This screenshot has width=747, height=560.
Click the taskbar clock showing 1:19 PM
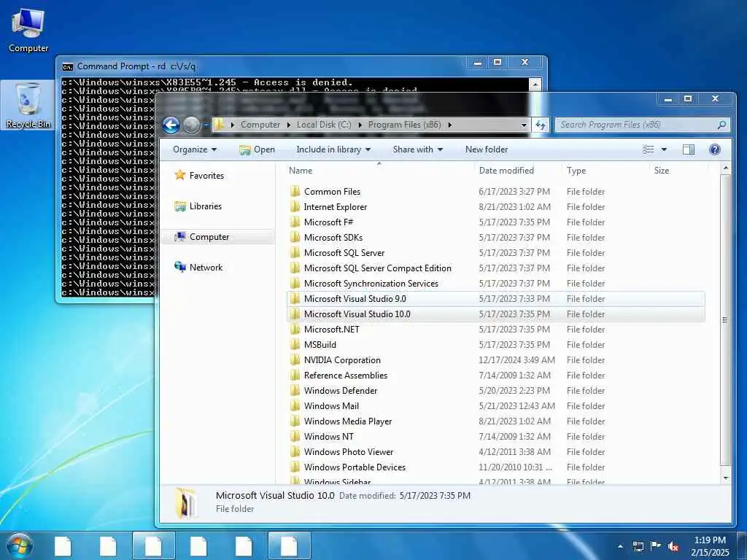(x=710, y=546)
